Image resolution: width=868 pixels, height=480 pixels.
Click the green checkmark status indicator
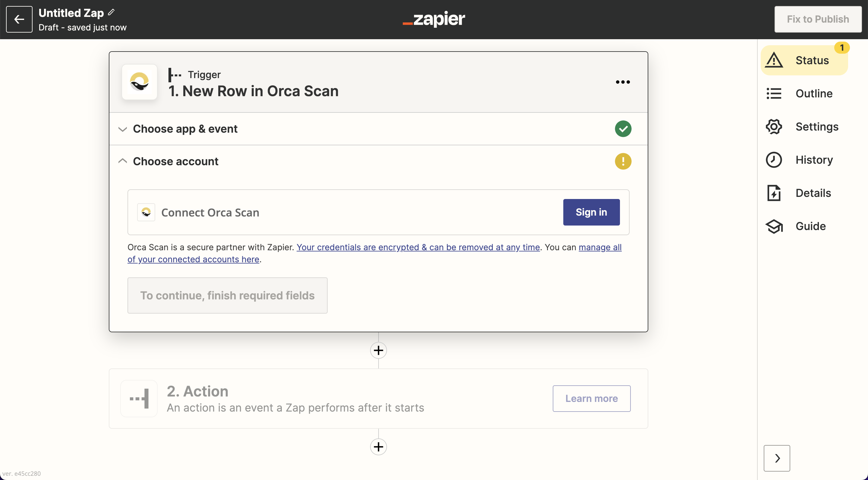pyautogui.click(x=623, y=128)
